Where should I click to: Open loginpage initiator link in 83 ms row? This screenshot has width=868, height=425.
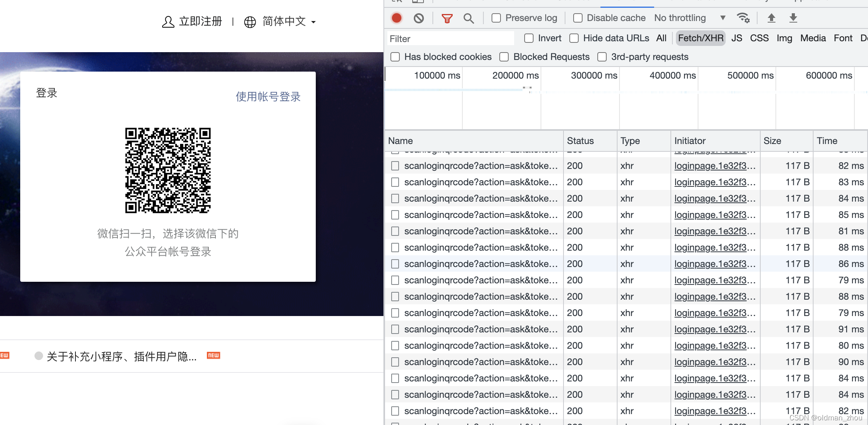pos(715,182)
